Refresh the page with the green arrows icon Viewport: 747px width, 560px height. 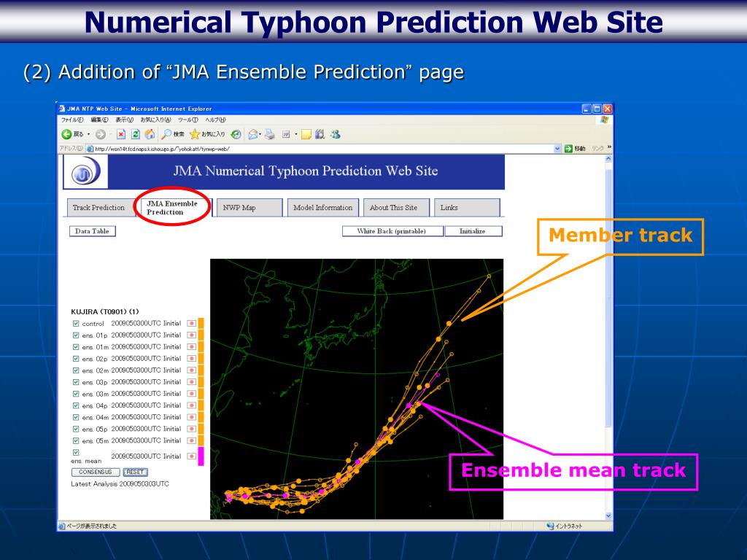[135, 135]
